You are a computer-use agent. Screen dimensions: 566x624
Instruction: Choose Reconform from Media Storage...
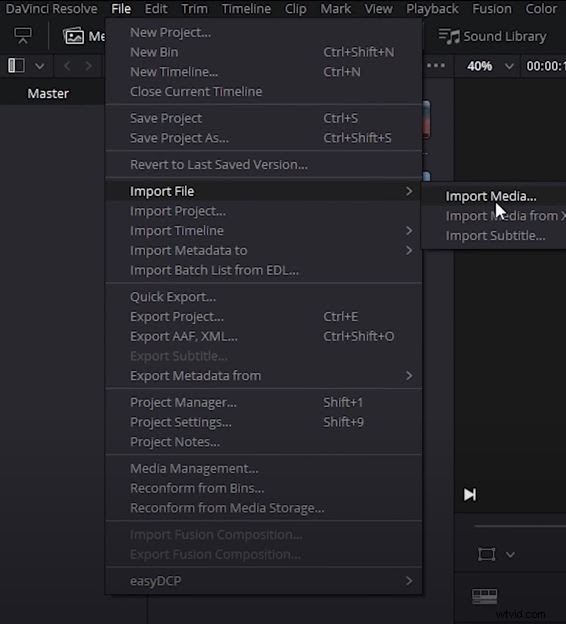pos(263,508)
